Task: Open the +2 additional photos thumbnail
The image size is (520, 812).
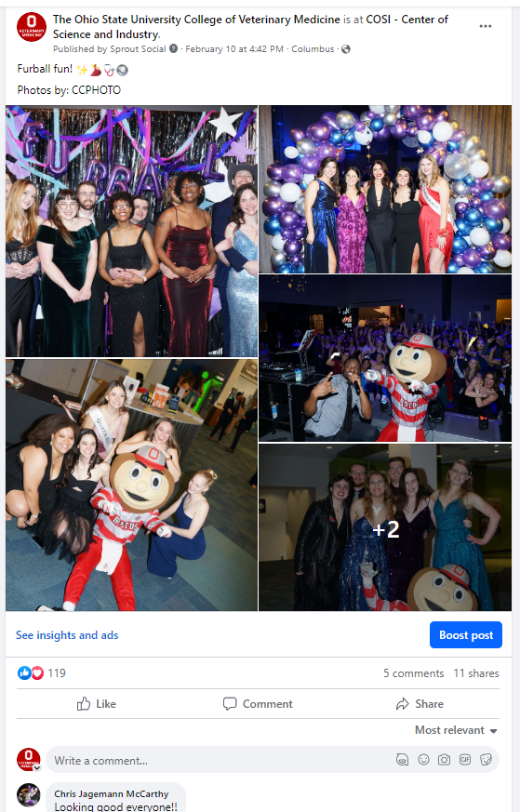Action: [385, 527]
